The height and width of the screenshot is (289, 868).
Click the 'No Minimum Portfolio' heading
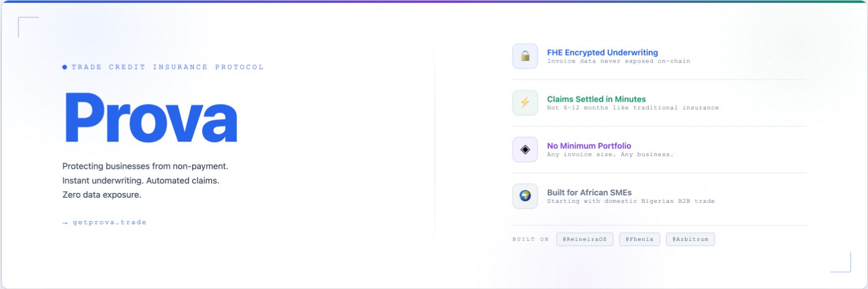click(x=589, y=146)
